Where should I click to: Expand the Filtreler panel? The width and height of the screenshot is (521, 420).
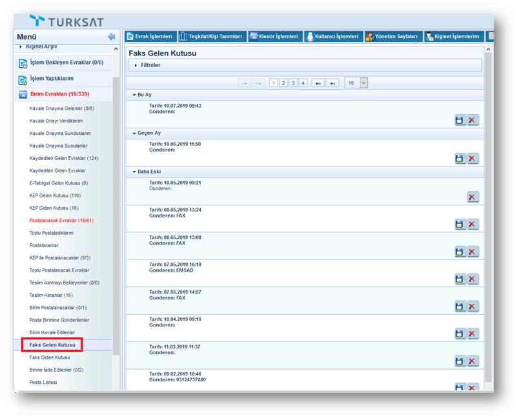point(150,65)
